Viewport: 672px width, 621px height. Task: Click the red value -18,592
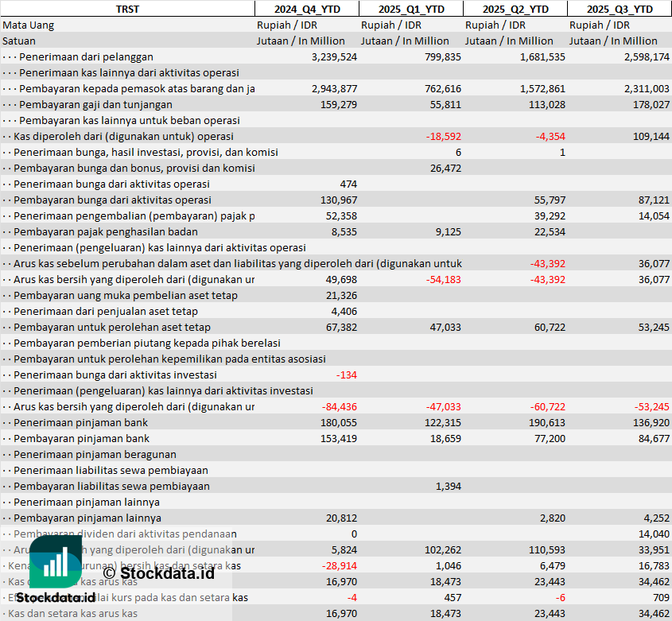444,136
